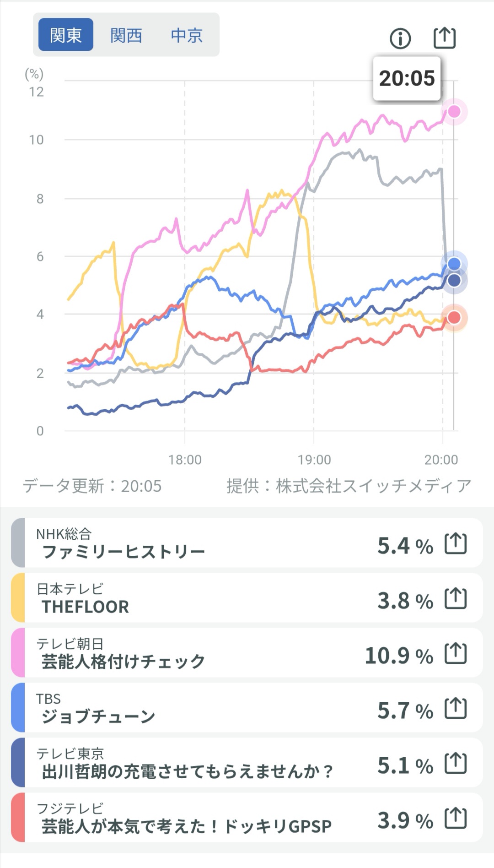494x868 pixels.
Task: Share the フジテレビ ドッキリGPSP rating
Action: 456,819
